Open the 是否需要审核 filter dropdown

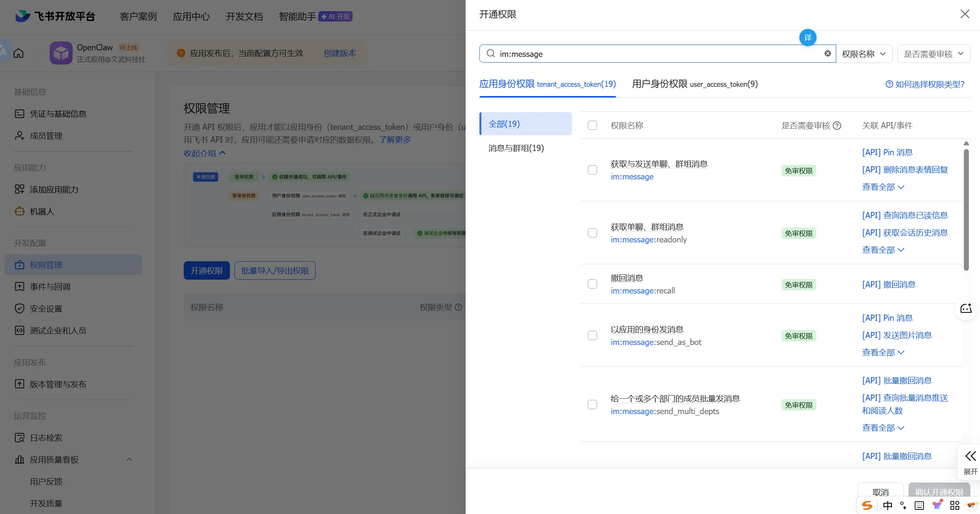pos(933,54)
